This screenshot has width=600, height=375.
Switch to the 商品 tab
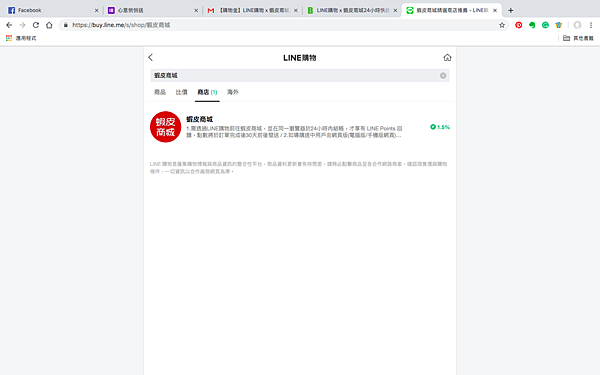pyautogui.click(x=160, y=92)
